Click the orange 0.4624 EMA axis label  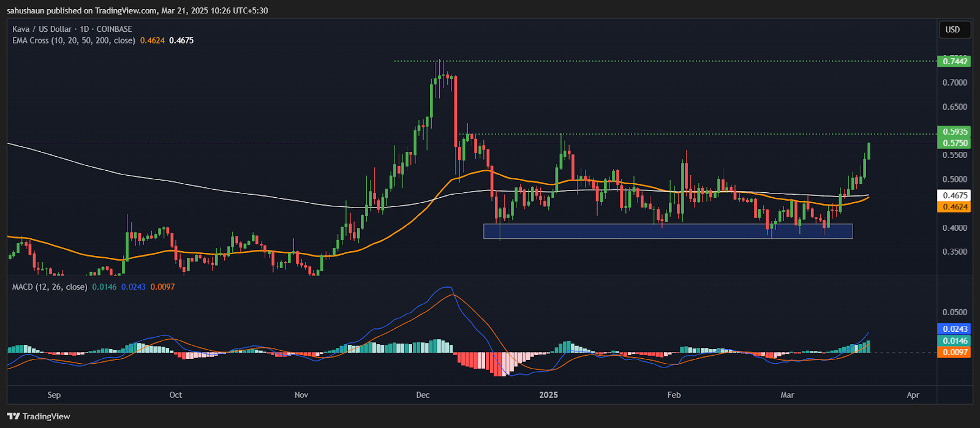954,207
